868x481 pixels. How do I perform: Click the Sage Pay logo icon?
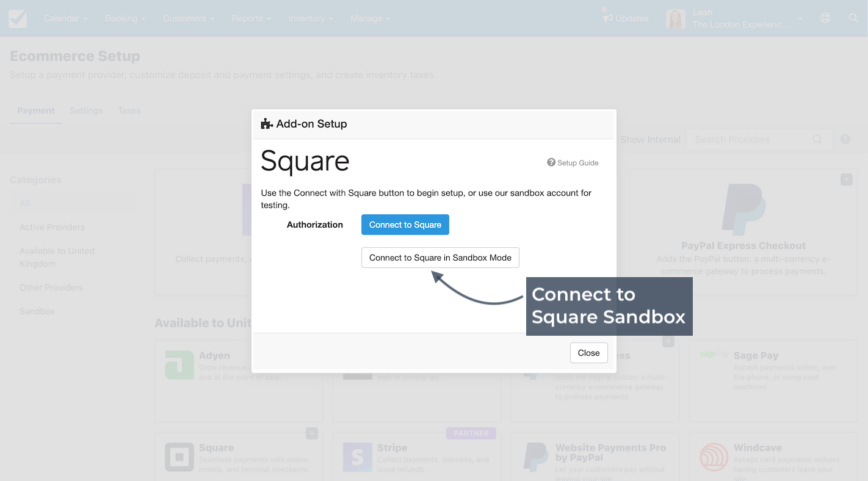click(x=714, y=354)
